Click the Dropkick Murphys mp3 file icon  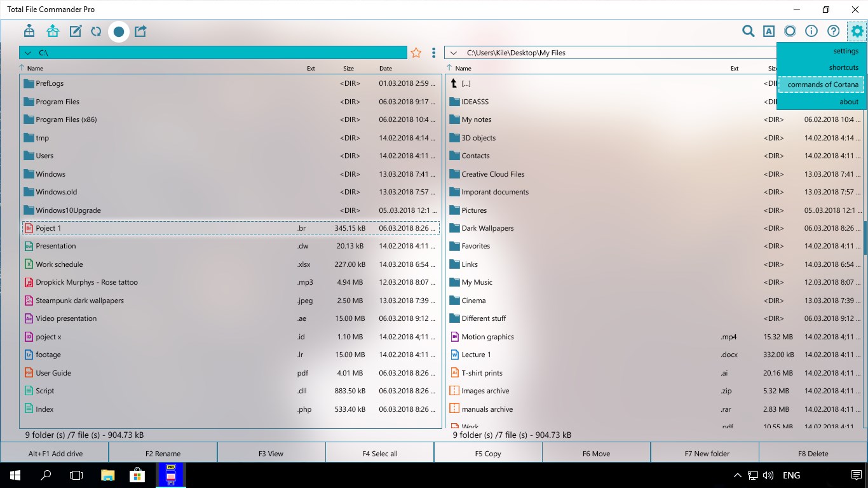click(x=29, y=282)
